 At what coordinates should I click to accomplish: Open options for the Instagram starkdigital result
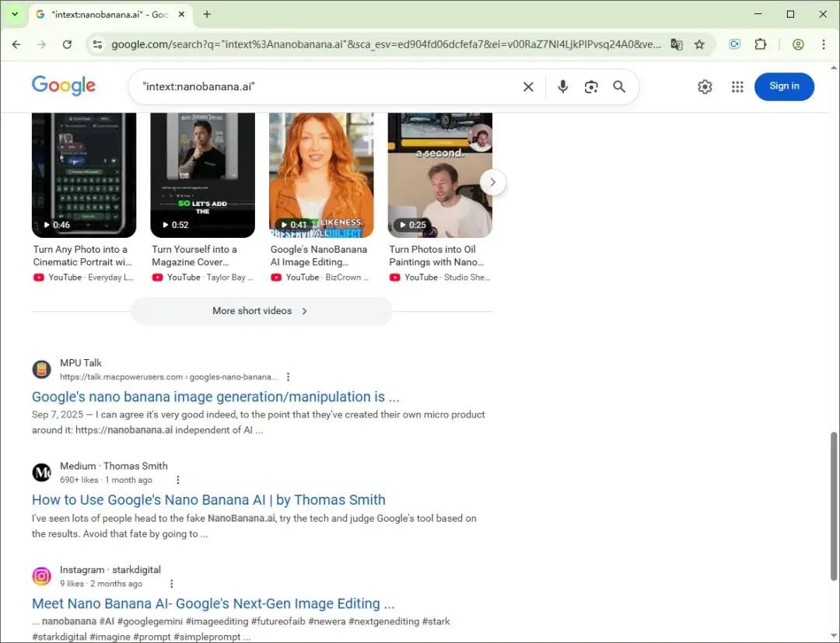tap(171, 584)
